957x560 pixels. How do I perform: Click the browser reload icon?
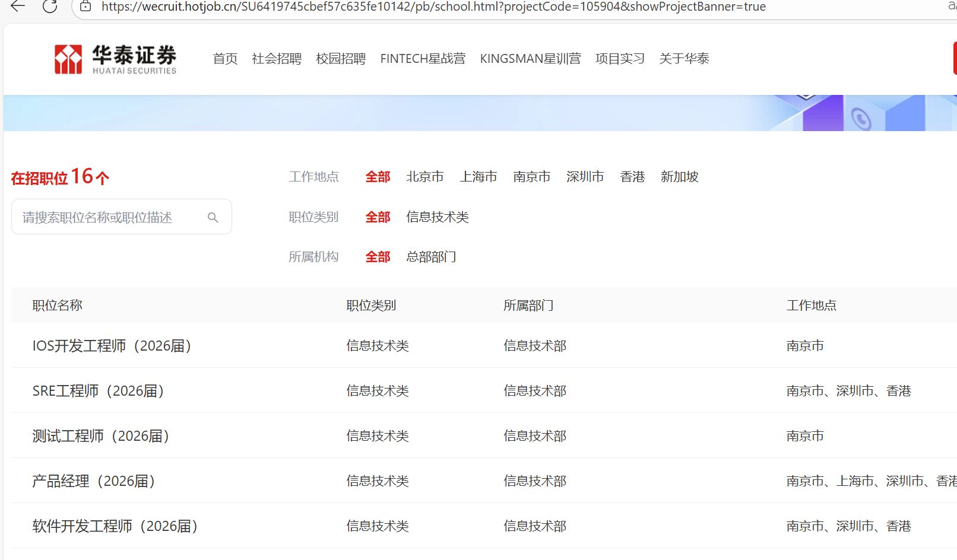tap(50, 7)
